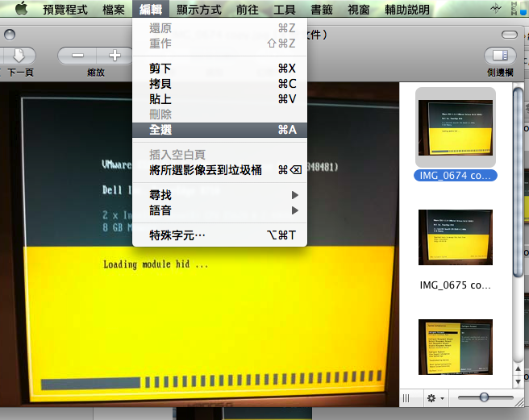Click the sidebar resize handle with vertical lines
This screenshot has height=420, width=529.
[x=406, y=398]
